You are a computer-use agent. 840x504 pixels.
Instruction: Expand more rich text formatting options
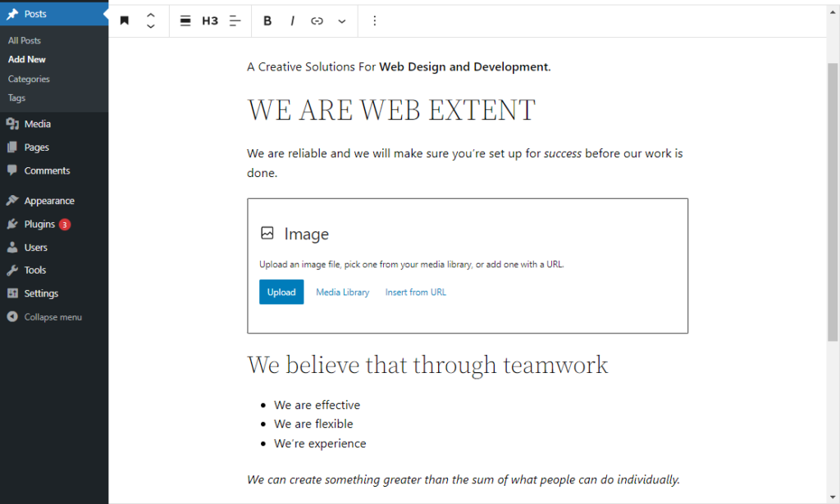point(341,20)
